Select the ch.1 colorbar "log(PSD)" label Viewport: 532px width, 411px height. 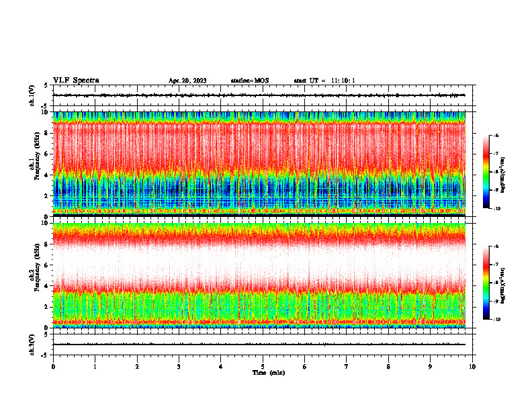tap(503, 175)
